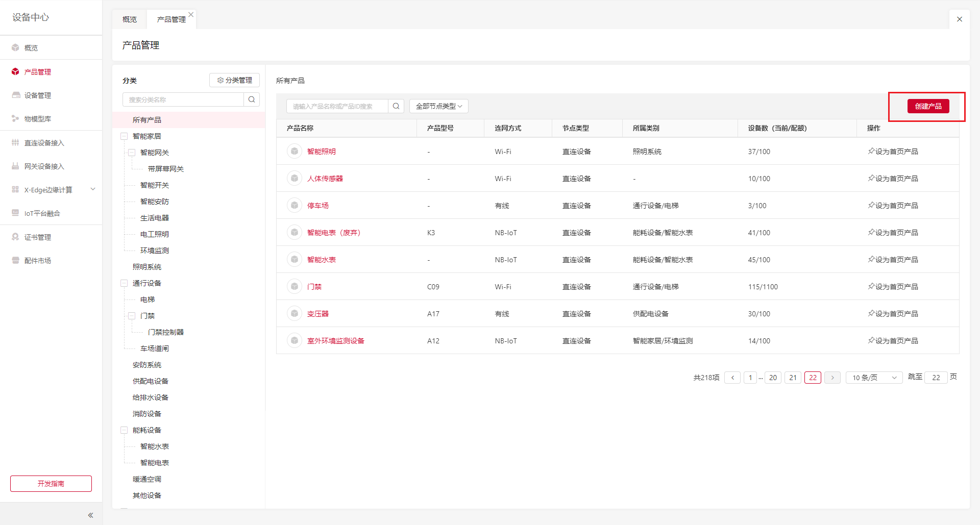
Task: Click the product name search input field
Action: point(337,106)
